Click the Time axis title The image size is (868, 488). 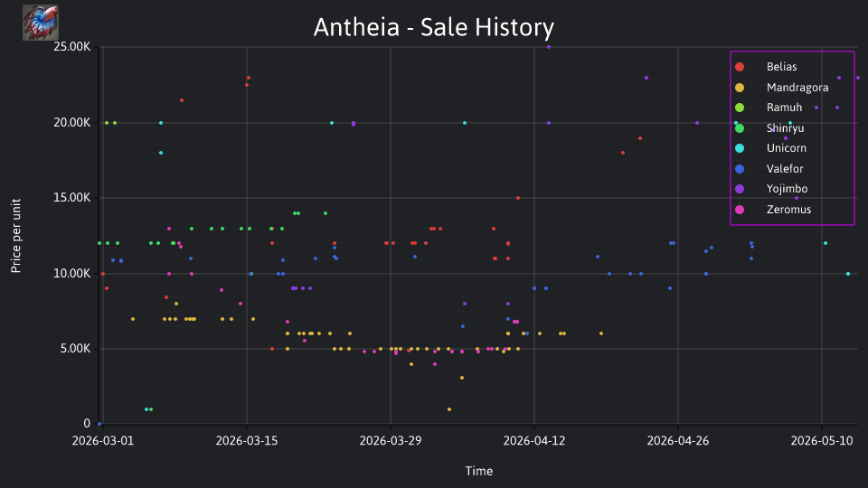pyautogui.click(x=479, y=471)
